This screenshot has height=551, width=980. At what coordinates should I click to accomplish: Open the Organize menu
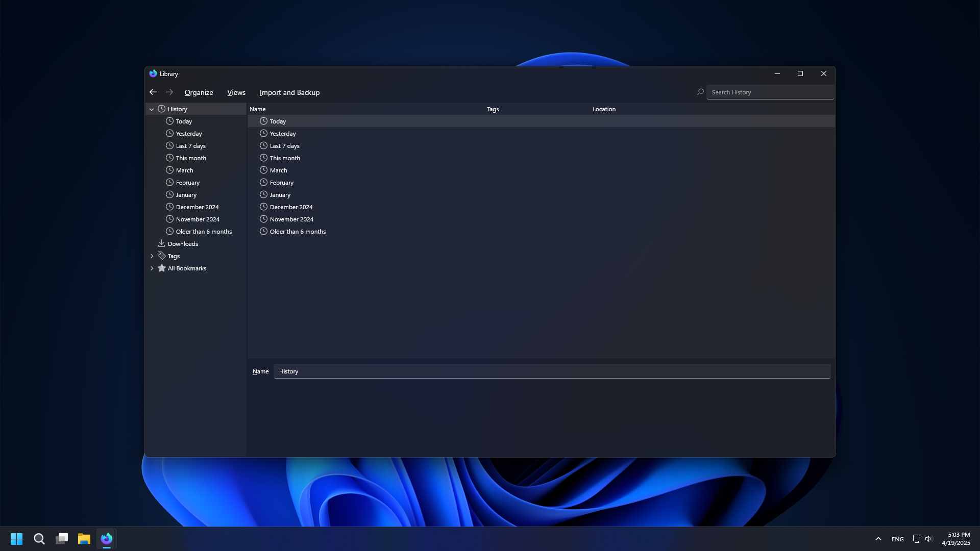click(x=199, y=92)
